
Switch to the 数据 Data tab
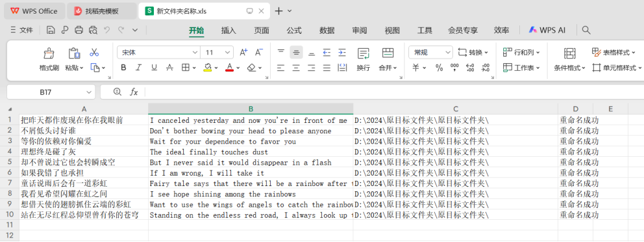point(327,30)
